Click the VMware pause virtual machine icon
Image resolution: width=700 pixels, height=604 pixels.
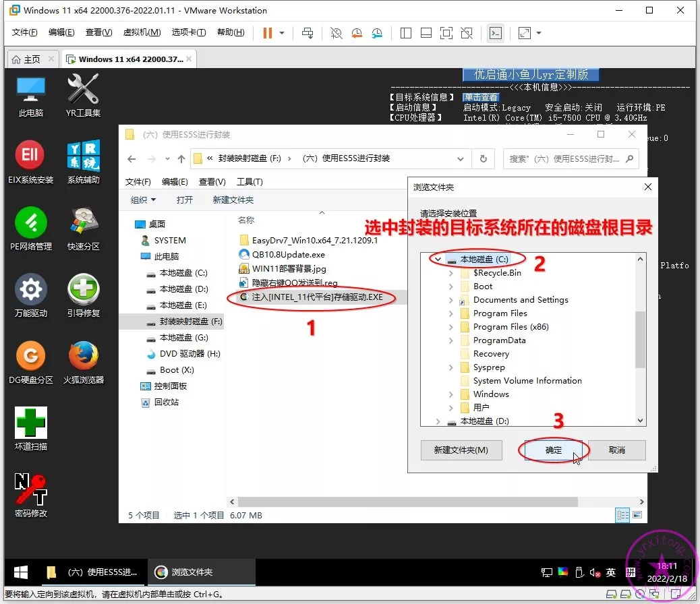pyautogui.click(x=268, y=32)
